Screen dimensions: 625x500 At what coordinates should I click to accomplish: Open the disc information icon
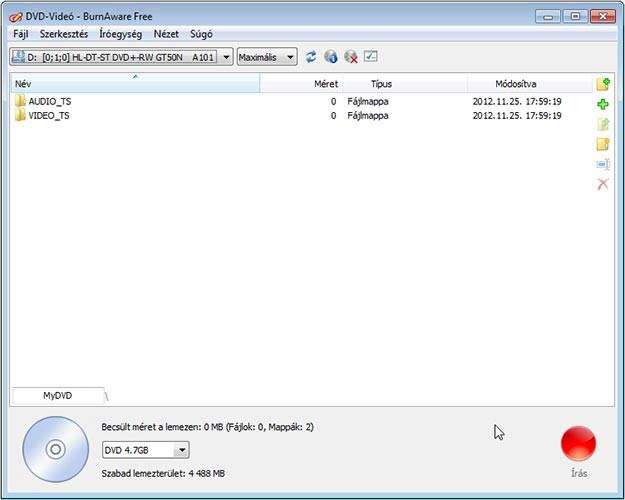click(x=330, y=57)
